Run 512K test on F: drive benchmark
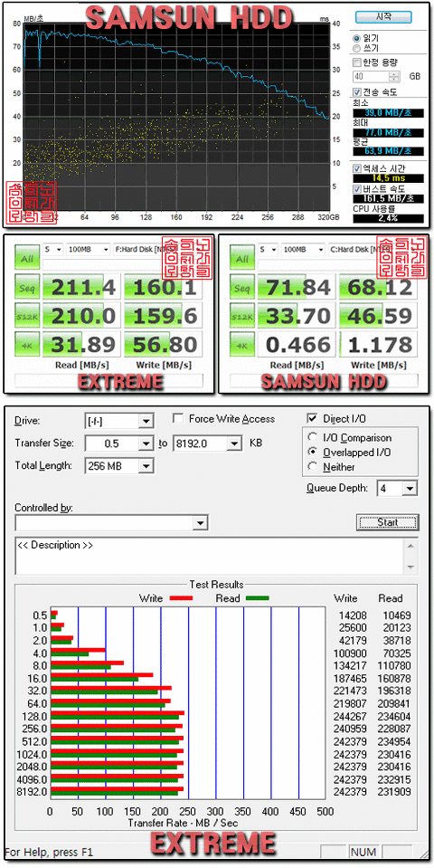Viewport: 434px width, 868px height. click(27, 316)
